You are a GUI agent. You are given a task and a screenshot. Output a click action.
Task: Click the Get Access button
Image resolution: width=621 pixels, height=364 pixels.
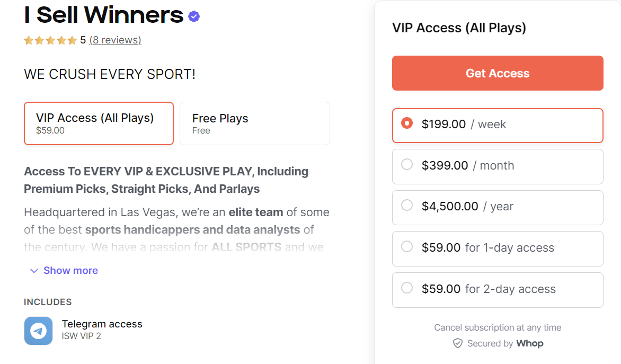(497, 73)
